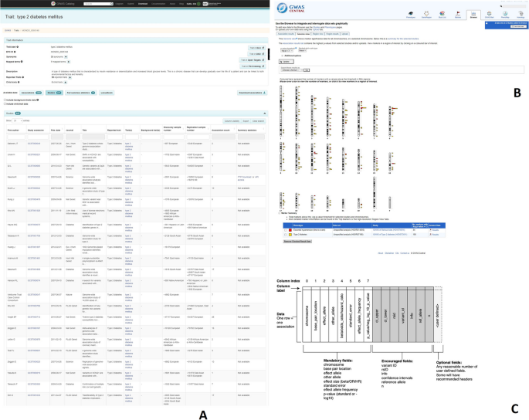Open PhenoMap icon in GWAS Central
This screenshot has height=420, width=529.
coord(505,14)
